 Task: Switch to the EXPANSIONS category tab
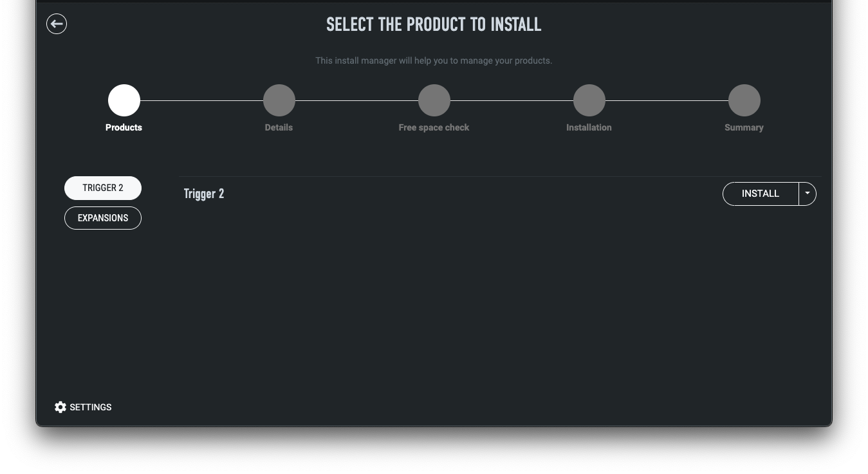[x=103, y=218]
